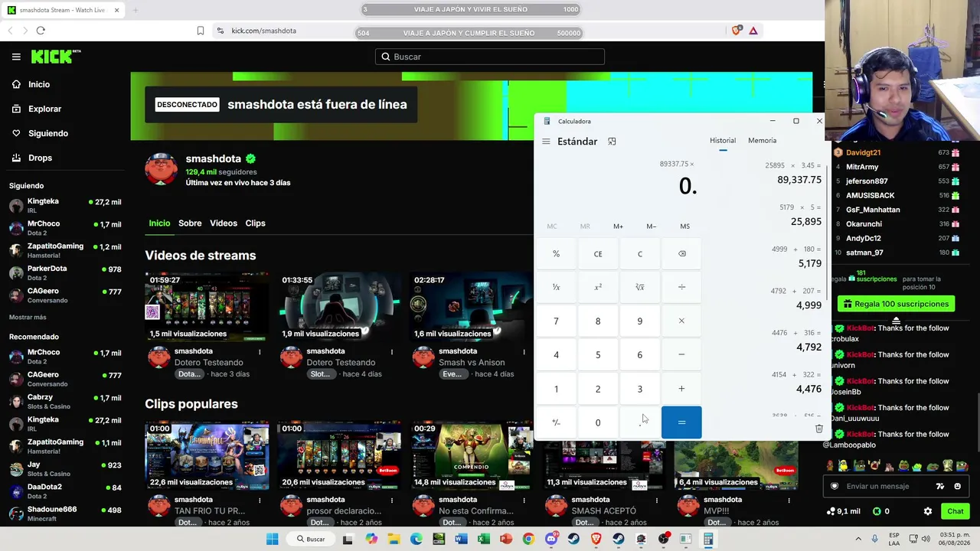980x551 pixels.
Task: Click the square root key in Calculator
Action: [x=640, y=287]
